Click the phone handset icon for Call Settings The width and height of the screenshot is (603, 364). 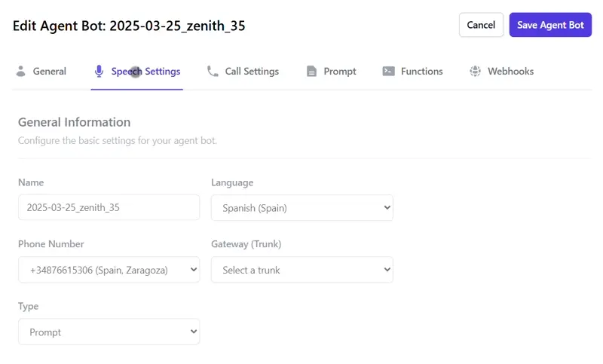pyautogui.click(x=213, y=72)
